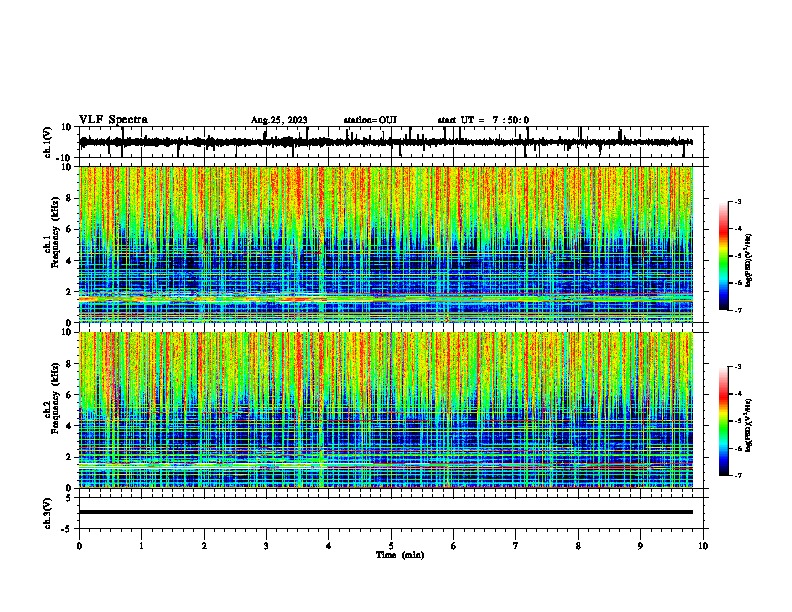The height and width of the screenshot is (612, 792).
Task: Click the thick black ch.3 voltage line
Action: click(x=386, y=512)
